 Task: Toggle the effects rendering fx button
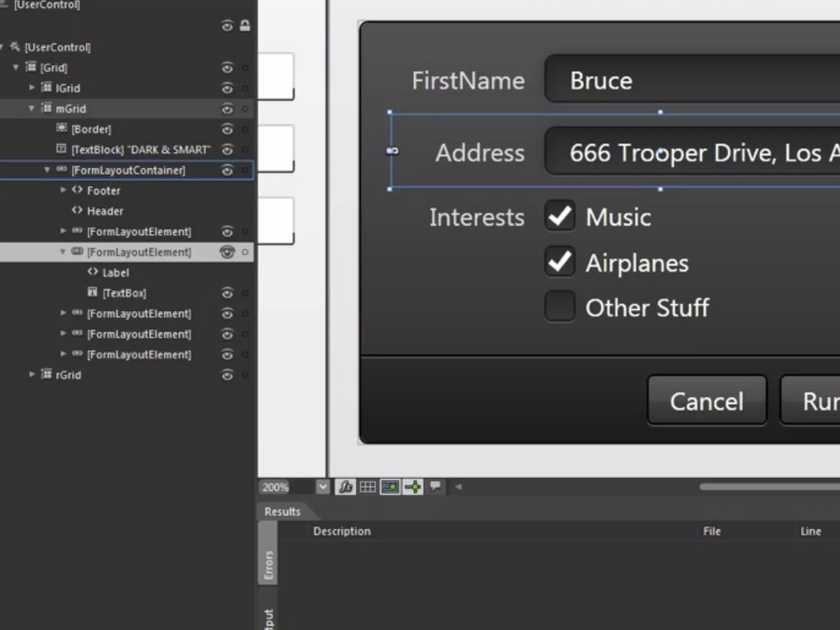[x=345, y=487]
